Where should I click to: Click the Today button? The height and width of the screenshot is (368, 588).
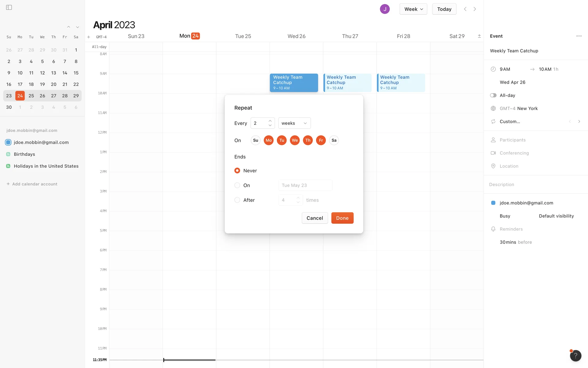pos(444,9)
